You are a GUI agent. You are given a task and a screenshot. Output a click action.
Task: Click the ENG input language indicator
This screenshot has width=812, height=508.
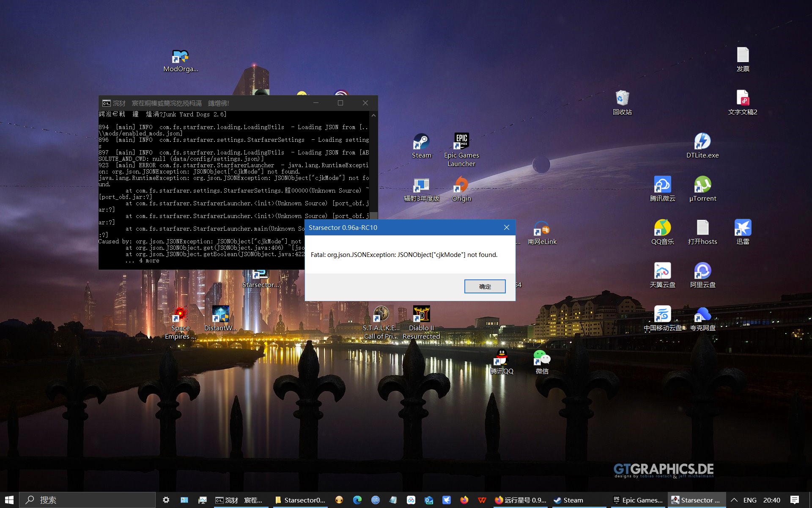coord(750,500)
